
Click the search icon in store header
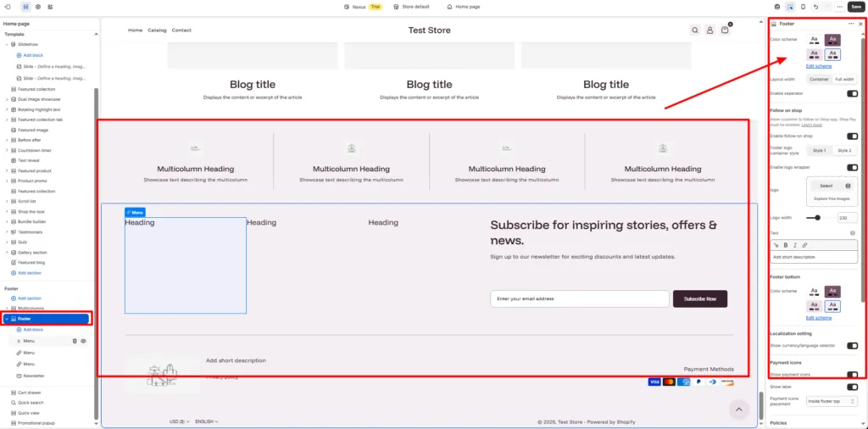[x=695, y=31]
